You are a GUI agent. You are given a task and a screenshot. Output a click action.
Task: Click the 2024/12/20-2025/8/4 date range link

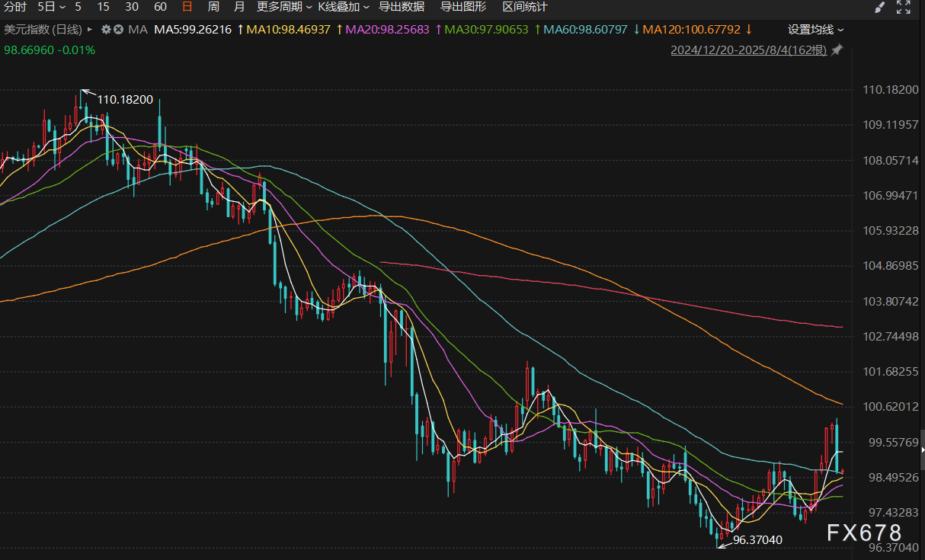(748, 50)
